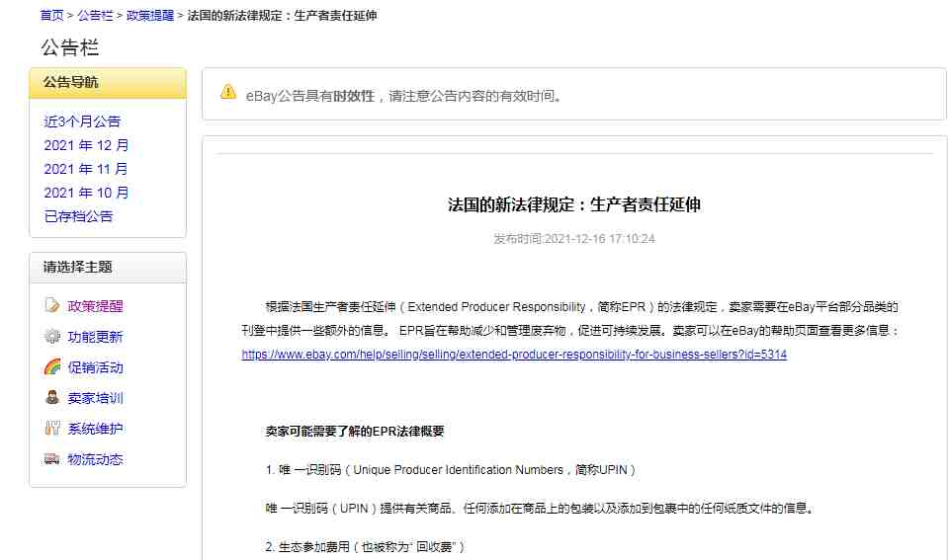Click the yellow warning triangle icon
948x560 pixels.
click(228, 92)
